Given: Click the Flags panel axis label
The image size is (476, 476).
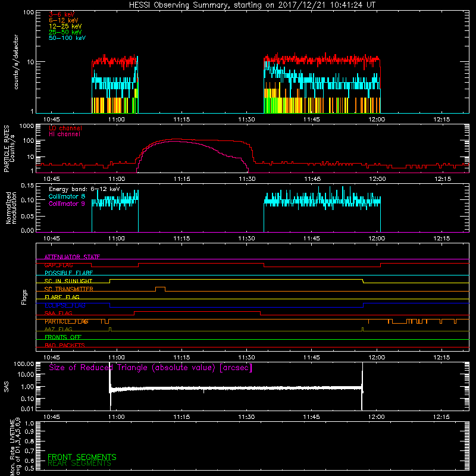Looking at the screenshot, I should click(24, 297).
